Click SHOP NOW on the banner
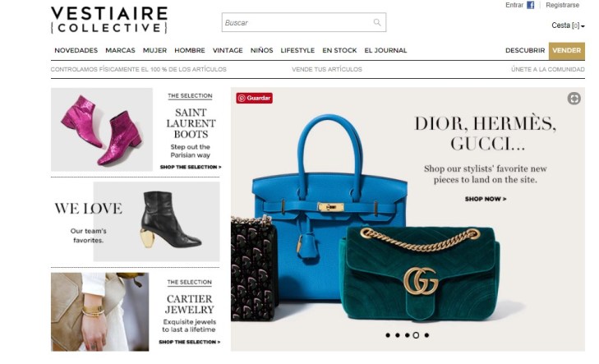The height and width of the screenshot is (364, 599). point(485,199)
